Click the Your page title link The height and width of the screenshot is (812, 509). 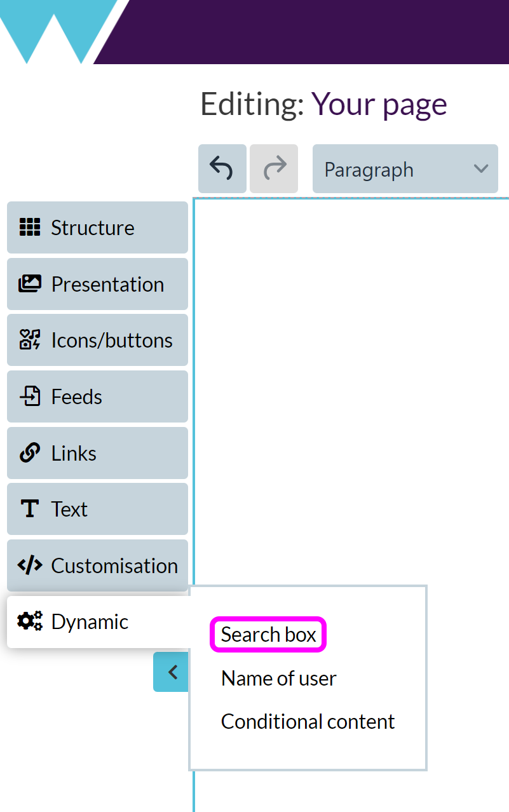click(x=379, y=104)
